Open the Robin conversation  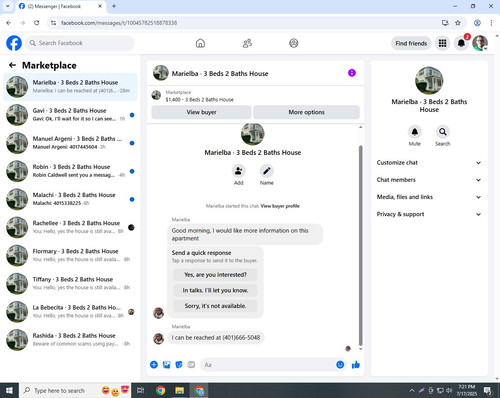pos(70,171)
